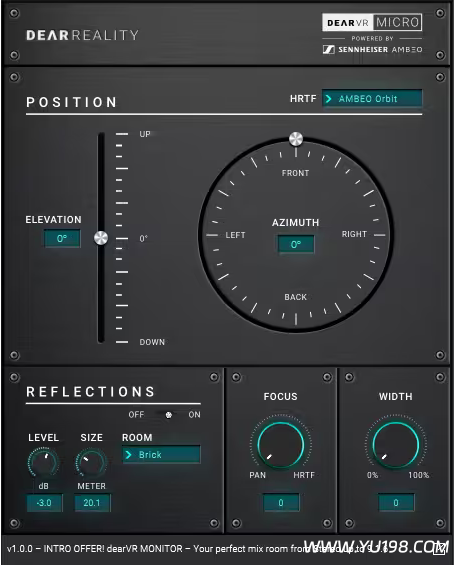The image size is (454, 565).
Task: Click the WIDTH knob
Action: [396, 445]
